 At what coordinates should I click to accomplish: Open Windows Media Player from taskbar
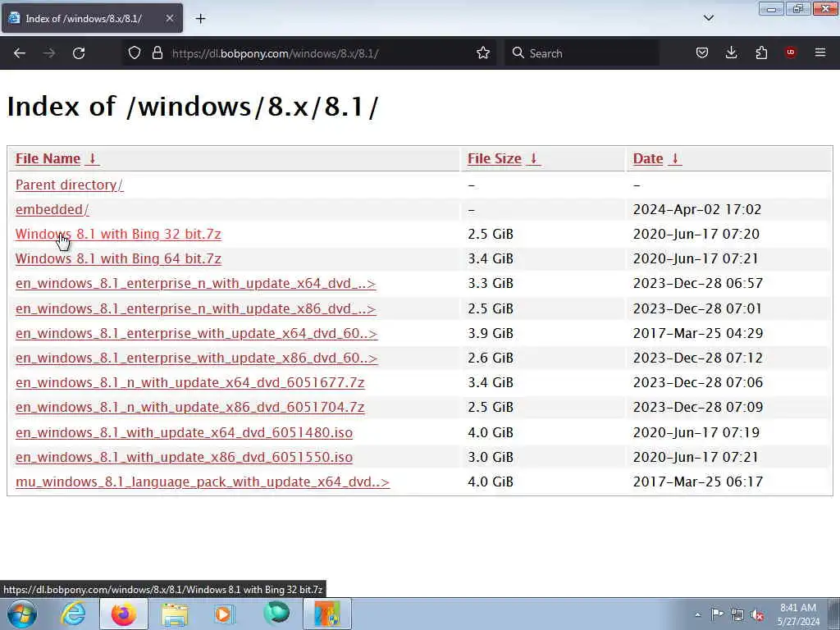(225, 614)
